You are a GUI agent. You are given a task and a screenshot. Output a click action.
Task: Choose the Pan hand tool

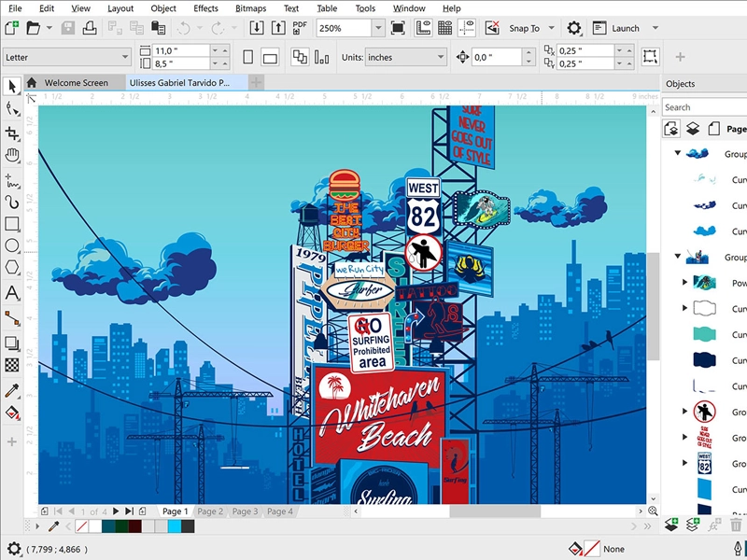coord(12,155)
